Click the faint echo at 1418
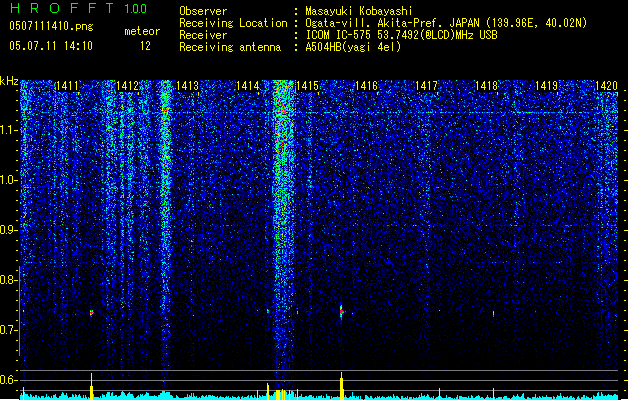629x400 pixels. pos(493,314)
